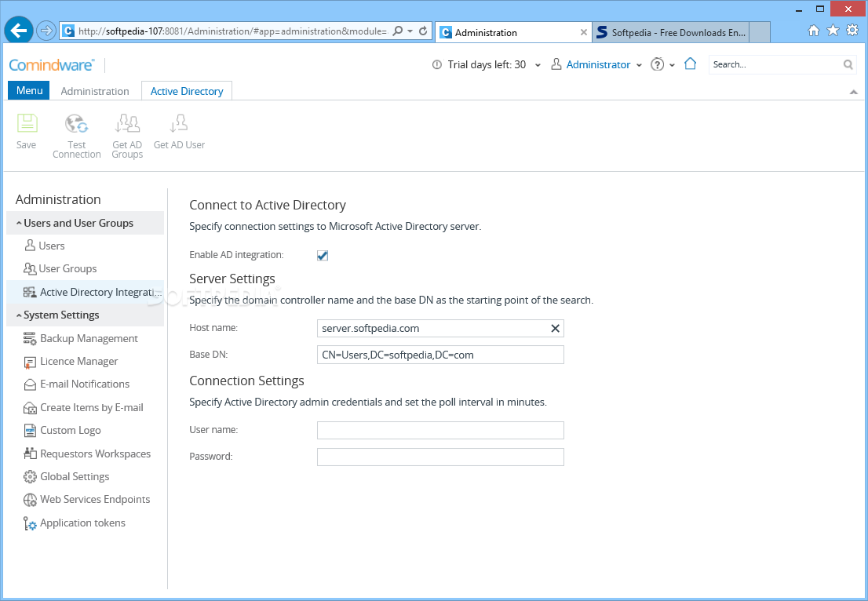Switch to Softpedia browser tab

click(670, 32)
